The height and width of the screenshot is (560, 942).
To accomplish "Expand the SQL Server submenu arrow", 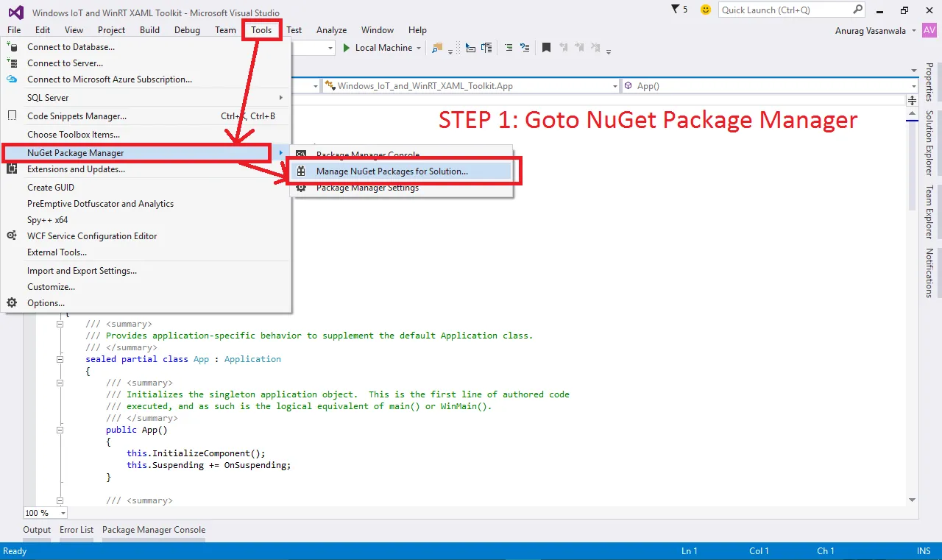I will pos(280,98).
